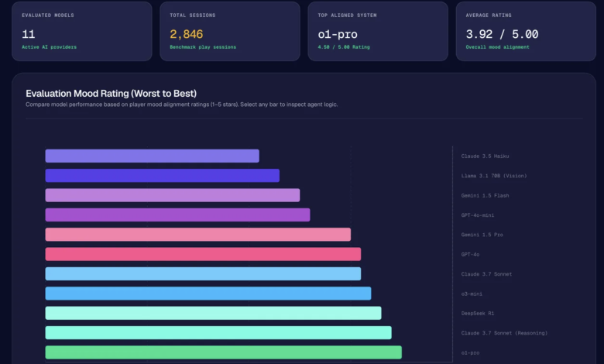Click the 'Overall mood alignment' caption

[x=498, y=47]
